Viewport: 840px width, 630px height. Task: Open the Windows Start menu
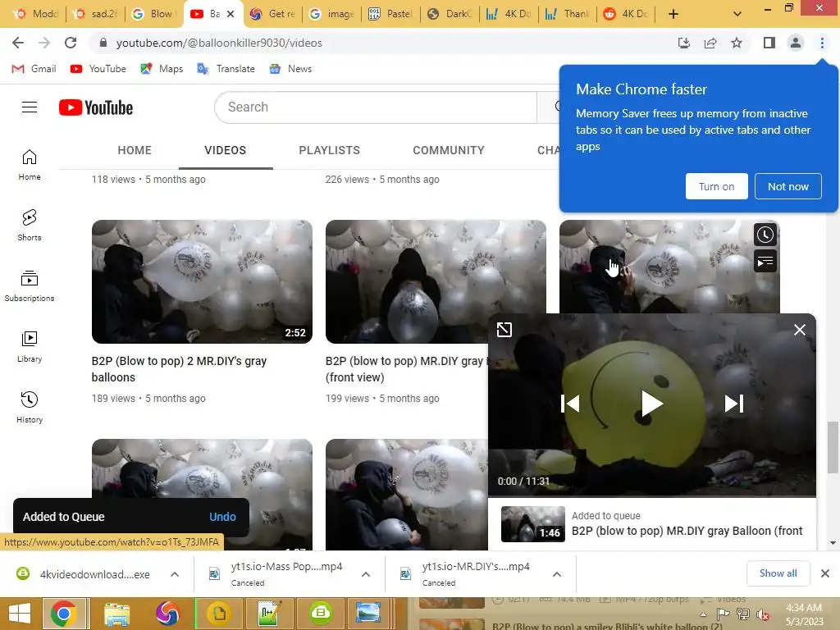[x=20, y=614]
